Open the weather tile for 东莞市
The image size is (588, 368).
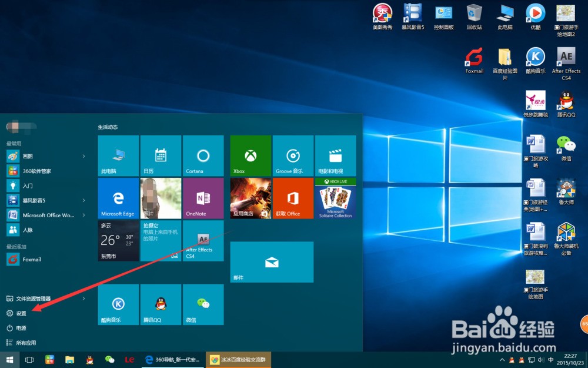point(118,241)
